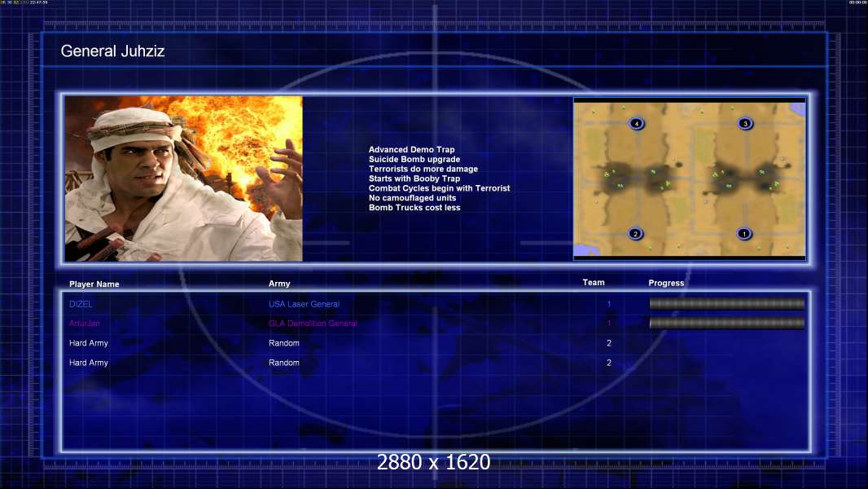The image size is (868, 489).
Task: Click team 2 of first Hard Army
Action: (609, 343)
